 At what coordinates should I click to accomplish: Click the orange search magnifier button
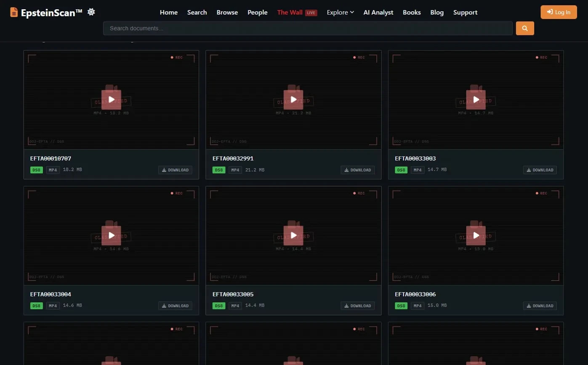click(x=525, y=28)
